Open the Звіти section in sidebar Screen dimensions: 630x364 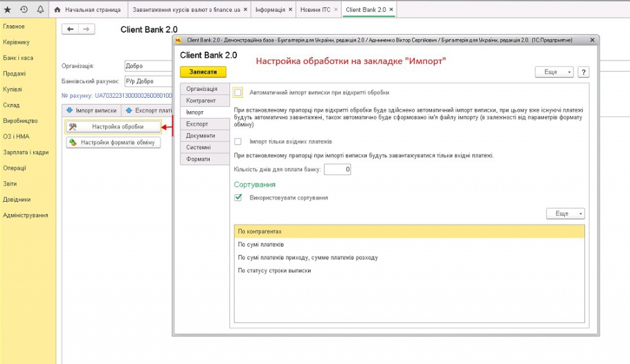[10, 184]
